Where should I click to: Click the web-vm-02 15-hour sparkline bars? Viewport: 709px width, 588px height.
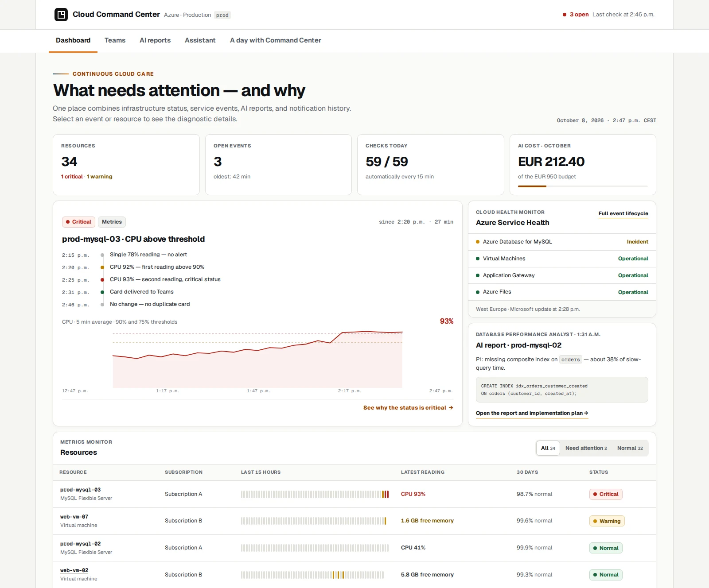point(312,575)
